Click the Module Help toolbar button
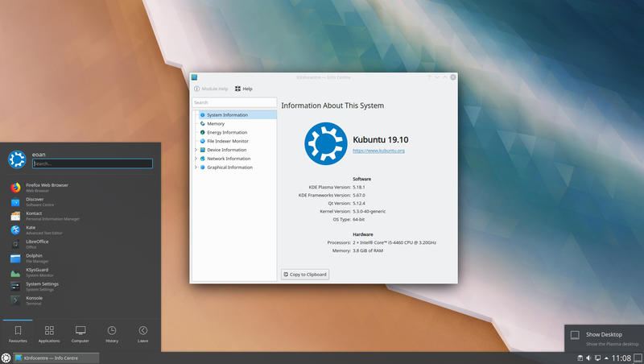 [x=211, y=89]
